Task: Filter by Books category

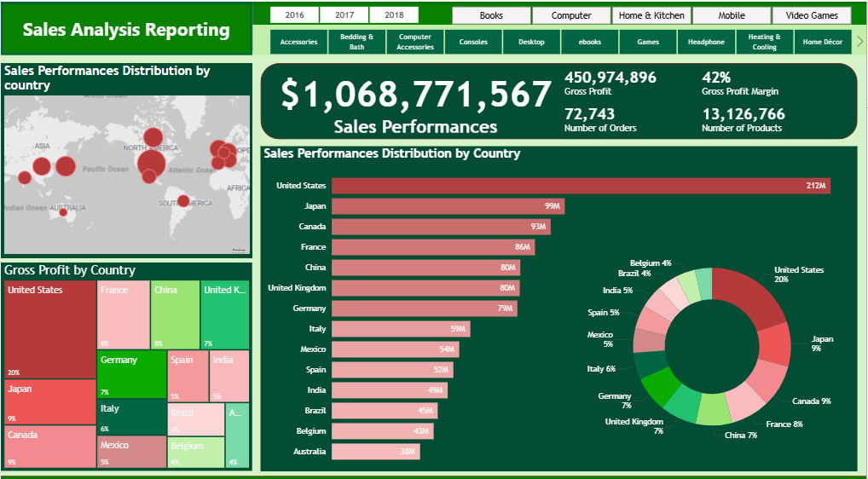Action: tap(491, 15)
